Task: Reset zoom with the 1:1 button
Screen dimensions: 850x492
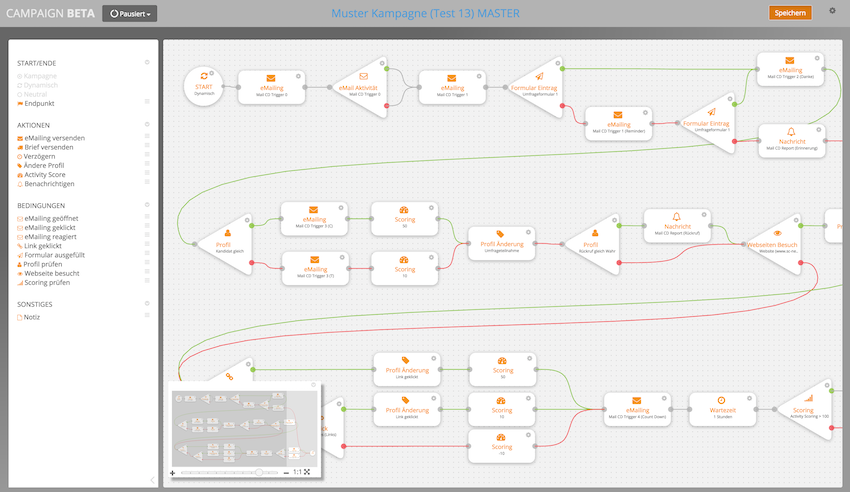Action: coord(296,472)
